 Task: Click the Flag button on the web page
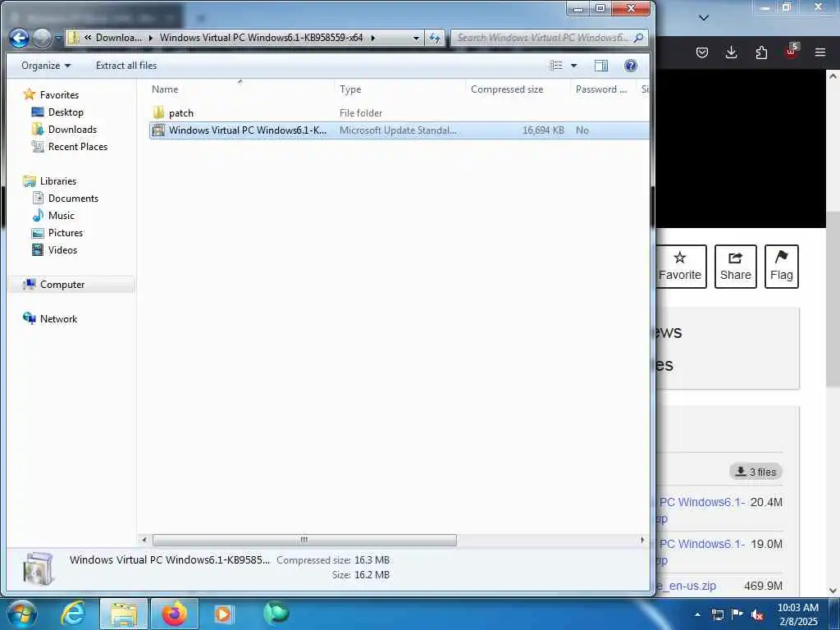click(782, 267)
